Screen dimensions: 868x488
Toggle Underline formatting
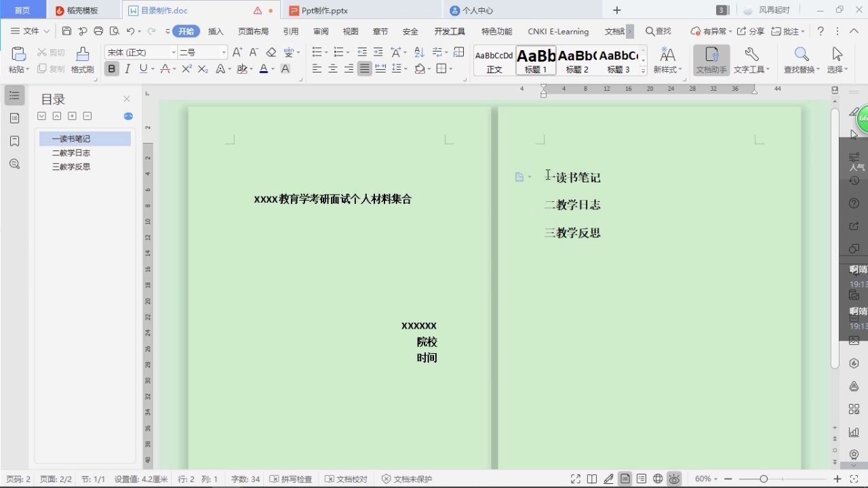coord(142,68)
